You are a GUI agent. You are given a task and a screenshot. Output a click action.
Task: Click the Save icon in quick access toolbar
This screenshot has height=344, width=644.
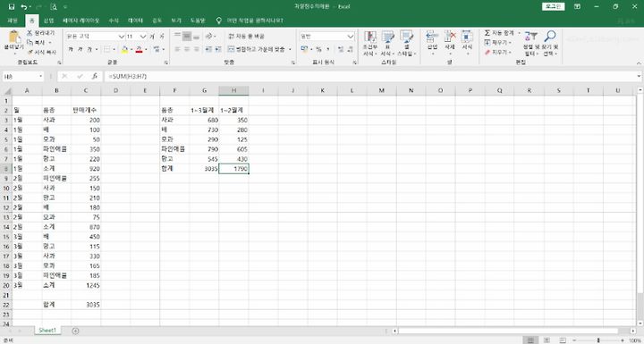[12, 6]
